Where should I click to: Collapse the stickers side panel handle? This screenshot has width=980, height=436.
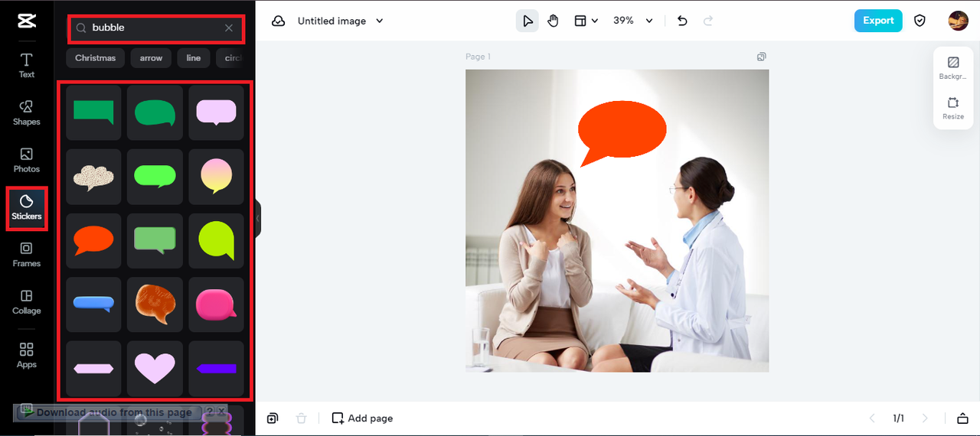pos(258,219)
